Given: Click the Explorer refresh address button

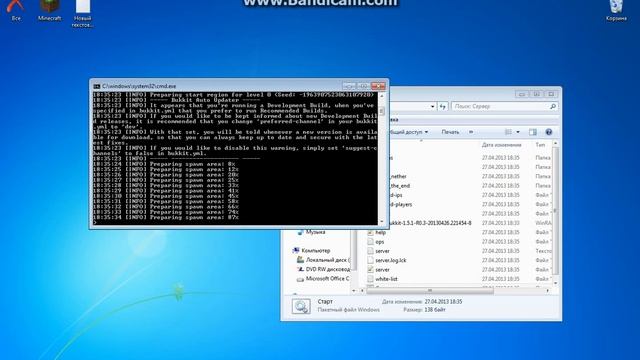Looking at the screenshot, I should point(442,106).
